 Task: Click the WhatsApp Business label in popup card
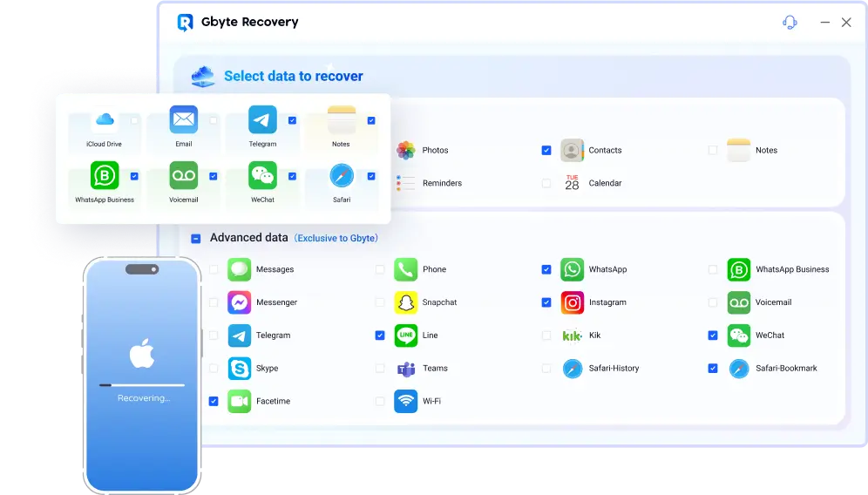pyautogui.click(x=105, y=200)
